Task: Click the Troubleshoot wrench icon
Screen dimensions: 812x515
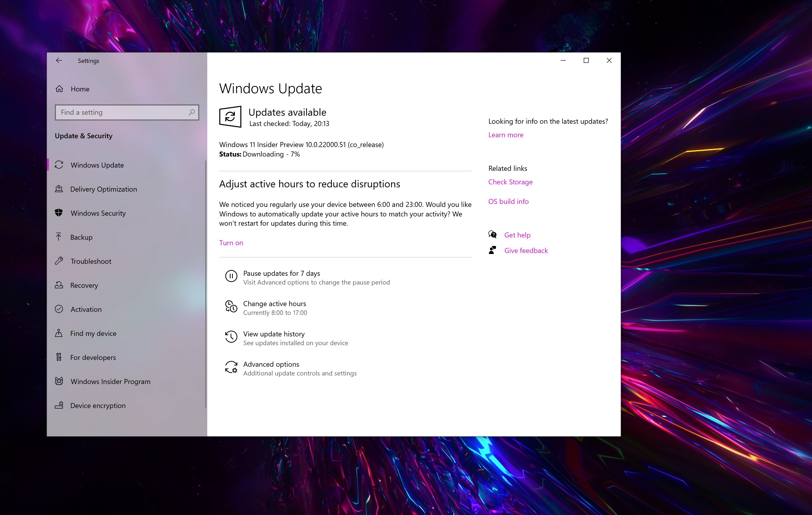Action: click(x=59, y=261)
